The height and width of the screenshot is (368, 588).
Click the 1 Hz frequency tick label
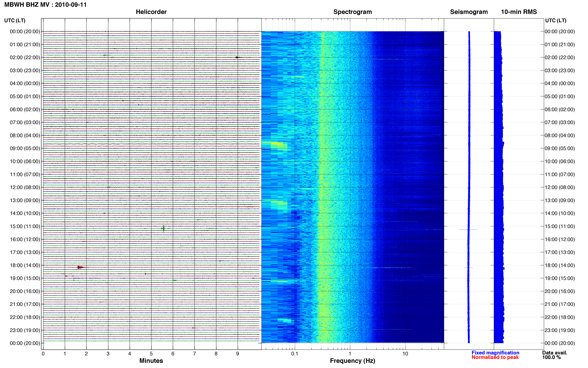coord(350,354)
